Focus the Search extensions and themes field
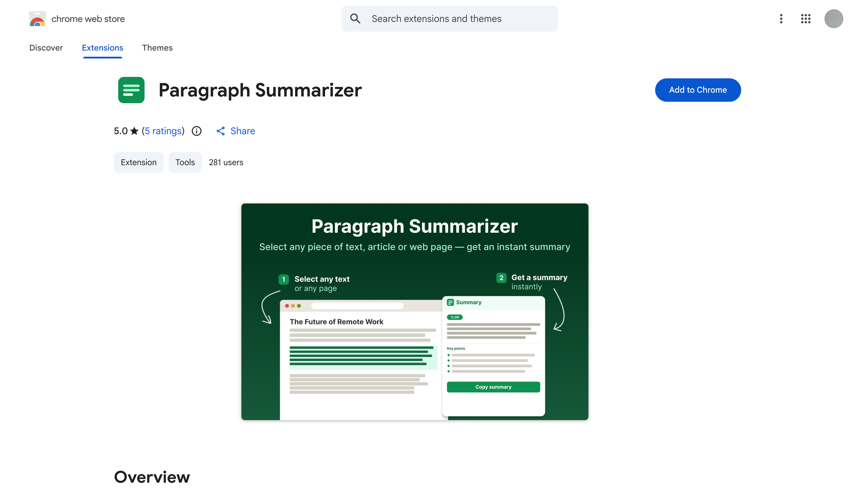 (449, 19)
